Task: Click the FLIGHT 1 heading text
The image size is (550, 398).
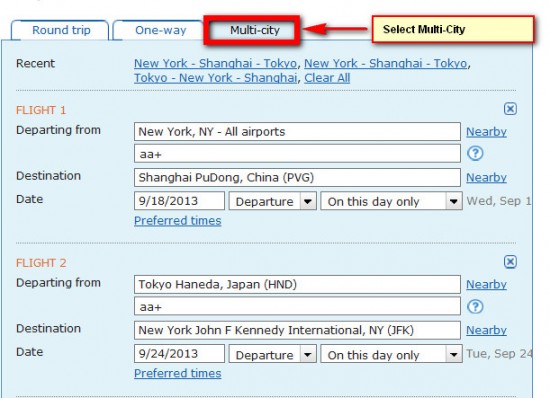Action: click(41, 110)
